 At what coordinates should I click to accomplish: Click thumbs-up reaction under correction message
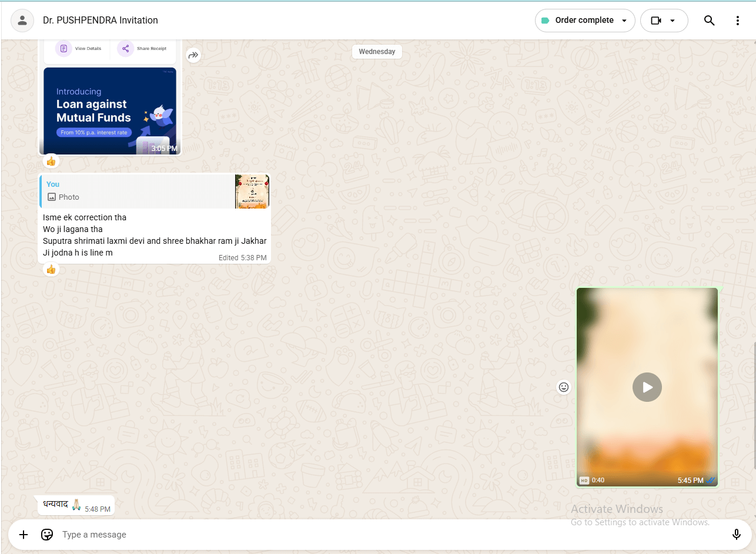(x=51, y=269)
